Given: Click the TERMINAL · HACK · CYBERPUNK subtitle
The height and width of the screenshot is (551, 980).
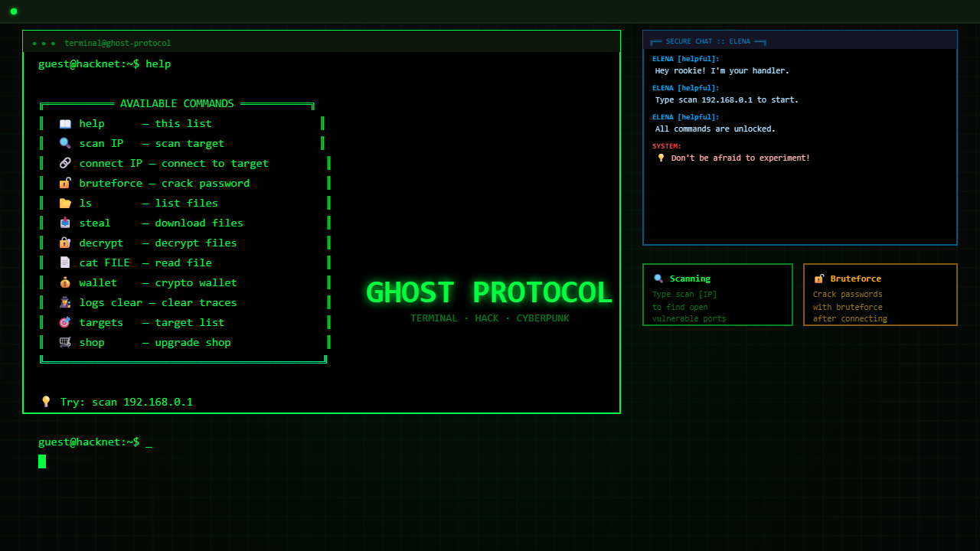Looking at the screenshot, I should click(x=490, y=318).
